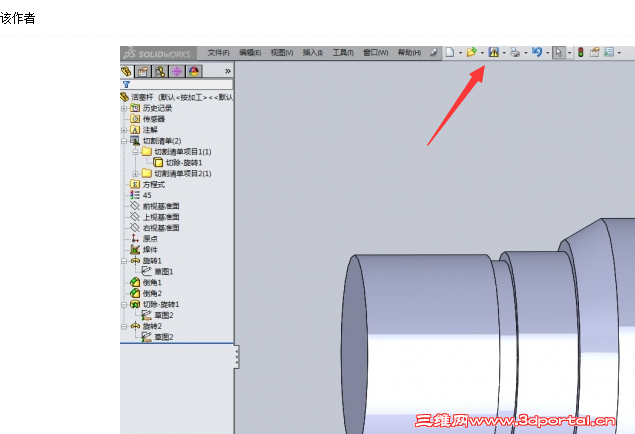Click the Print icon
Image resolution: width=635 pixels, height=434 pixels.
coord(515,52)
